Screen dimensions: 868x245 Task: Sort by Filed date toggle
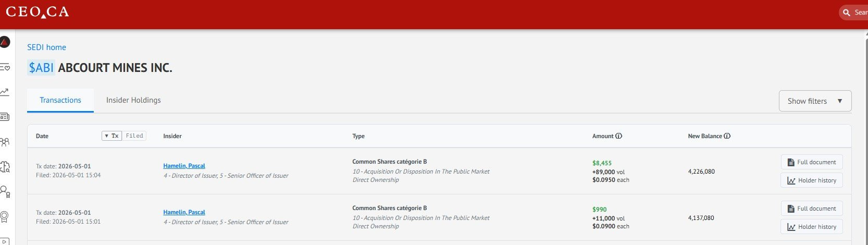[134, 136]
